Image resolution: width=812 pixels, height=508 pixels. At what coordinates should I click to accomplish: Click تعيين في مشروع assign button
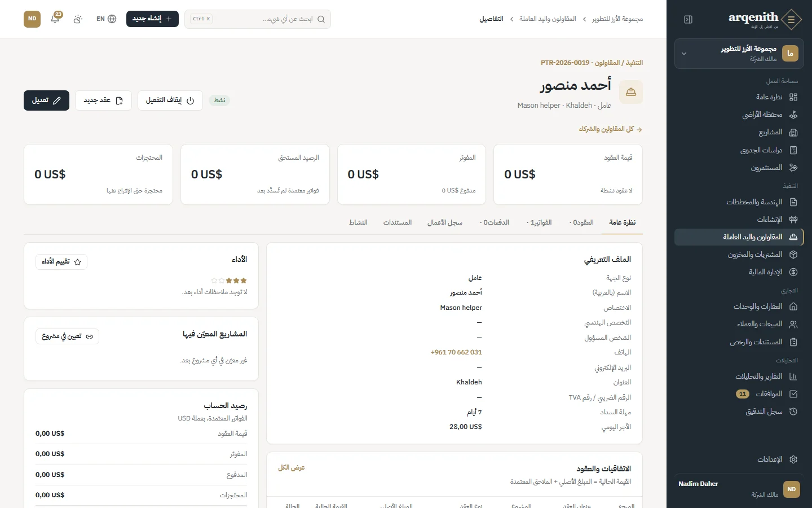tap(67, 336)
